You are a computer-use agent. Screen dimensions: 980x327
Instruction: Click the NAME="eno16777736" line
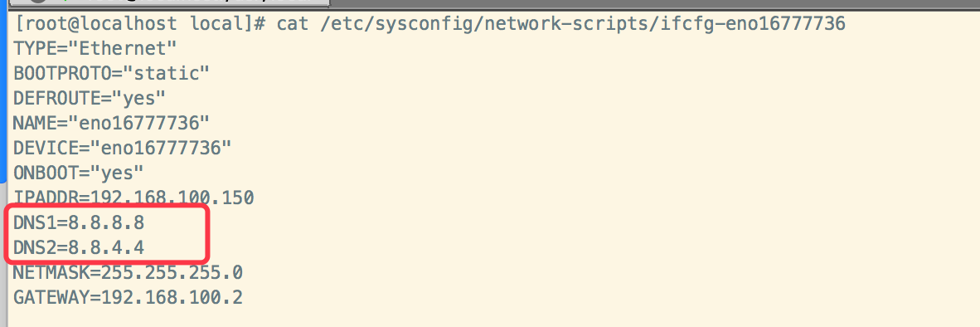tap(111, 123)
